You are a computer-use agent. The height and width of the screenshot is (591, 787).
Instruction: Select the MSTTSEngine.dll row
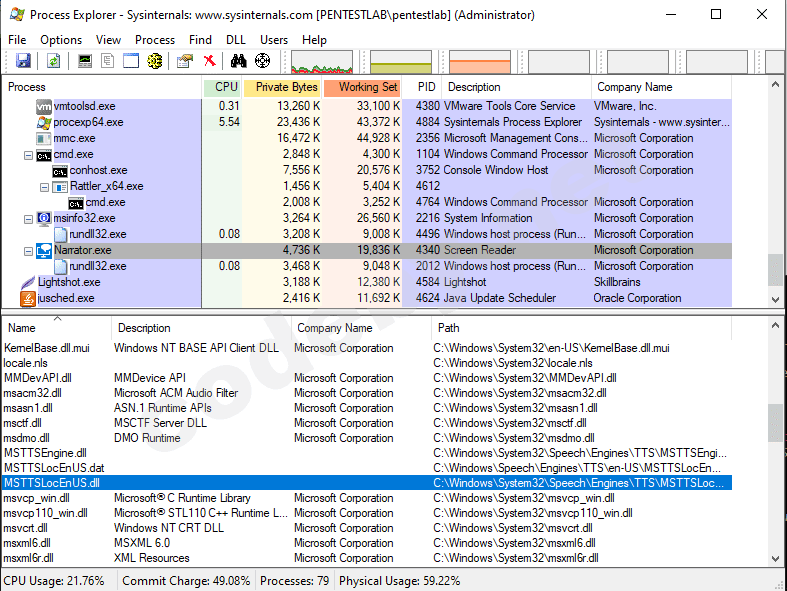click(x=367, y=453)
